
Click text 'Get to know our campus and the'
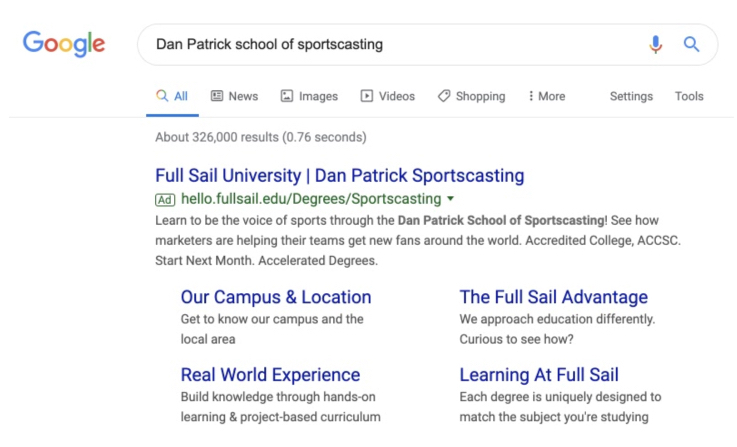272,319
